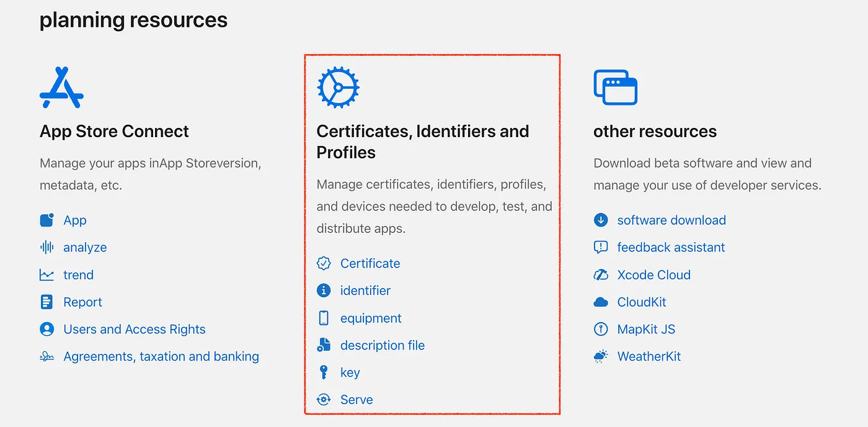This screenshot has width=868, height=427.
Task: Click the document icon beside Report
Action: (46, 302)
